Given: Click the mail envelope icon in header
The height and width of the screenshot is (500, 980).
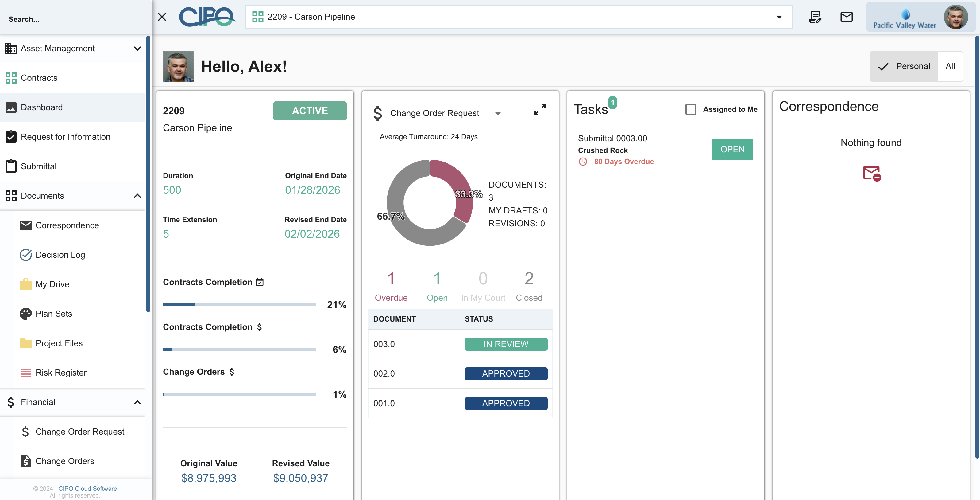Looking at the screenshot, I should point(846,17).
